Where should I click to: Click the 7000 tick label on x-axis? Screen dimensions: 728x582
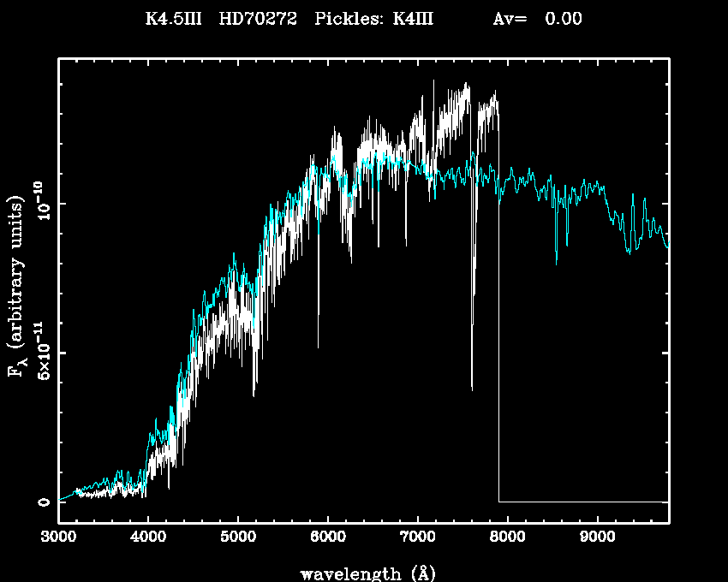click(417, 537)
